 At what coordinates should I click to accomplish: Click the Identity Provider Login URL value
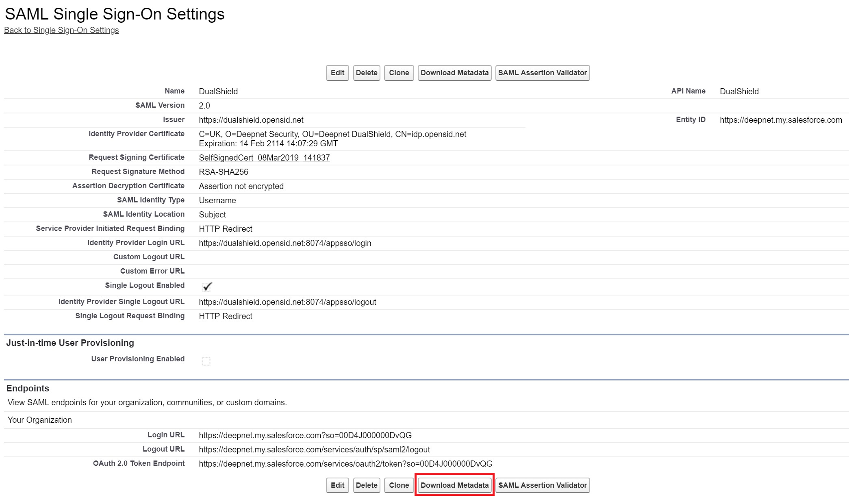285,243
